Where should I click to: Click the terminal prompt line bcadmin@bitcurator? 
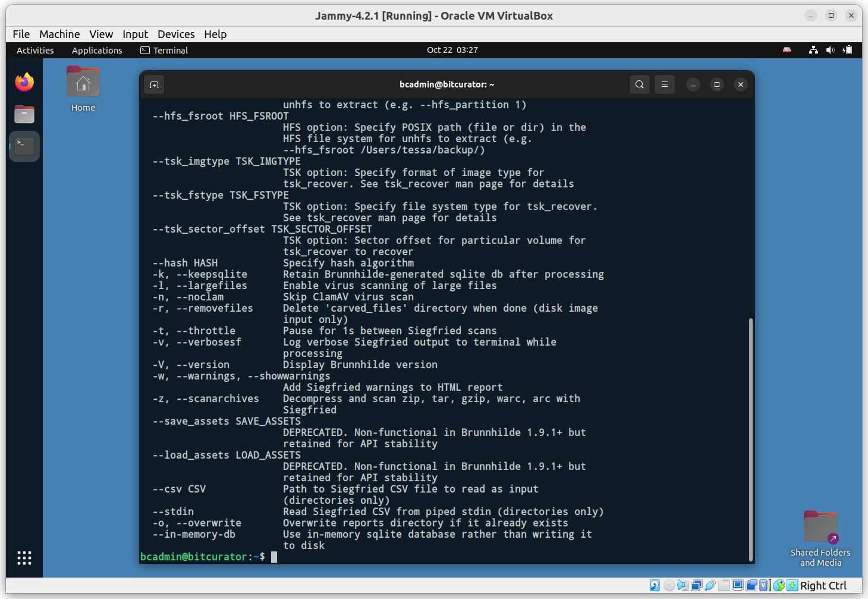coord(203,557)
